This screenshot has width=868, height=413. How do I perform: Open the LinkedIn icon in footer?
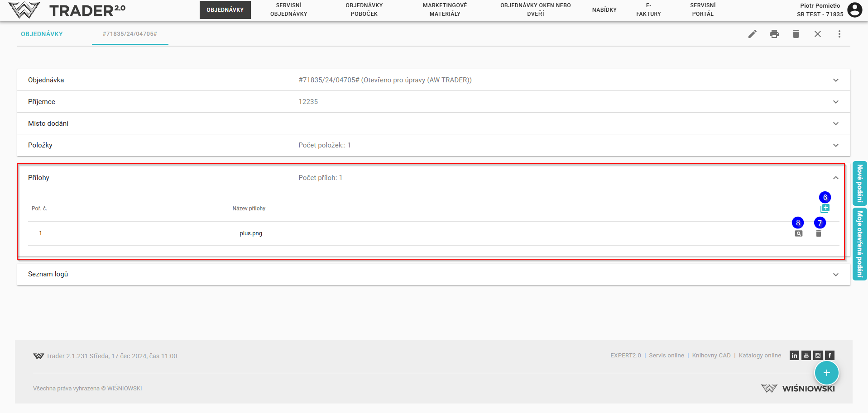click(x=794, y=356)
